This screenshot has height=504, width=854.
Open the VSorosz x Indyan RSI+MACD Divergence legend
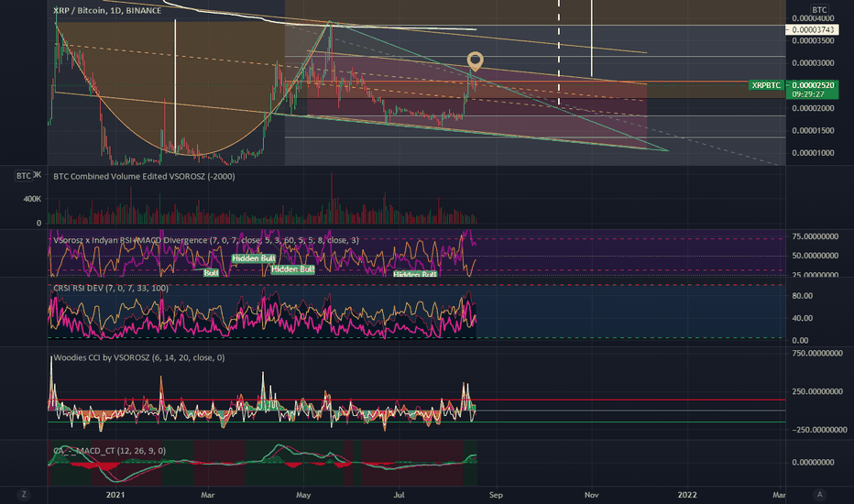[x=206, y=240]
